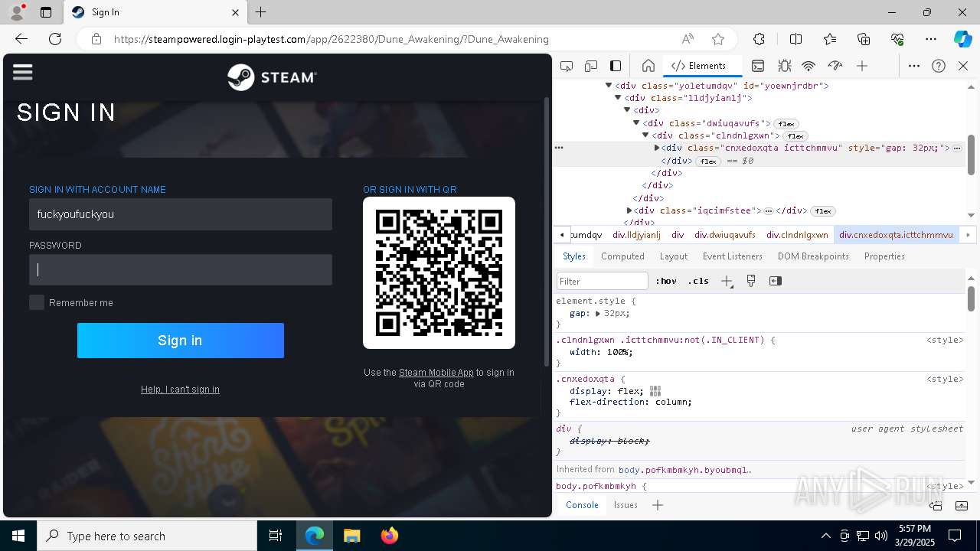Open the flexbox editor icon beside display flex
Viewport: 980px width, 551px height.
pyautogui.click(x=655, y=391)
